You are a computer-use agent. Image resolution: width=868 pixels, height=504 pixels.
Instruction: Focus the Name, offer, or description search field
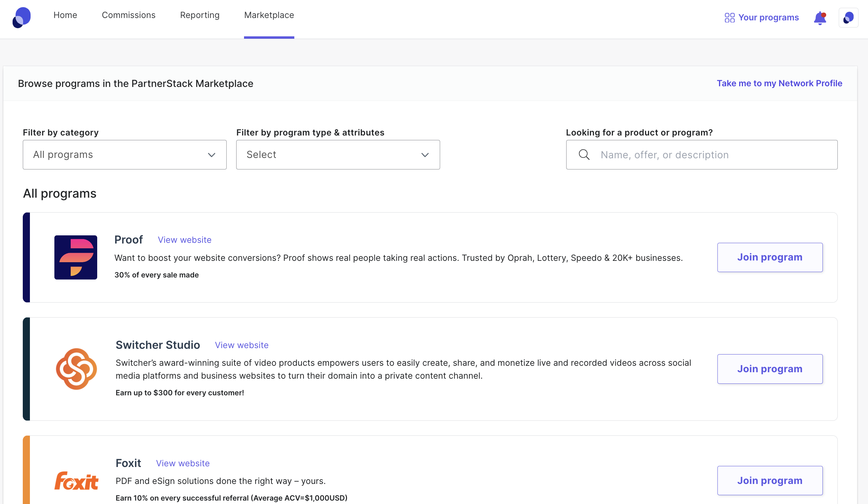pyautogui.click(x=701, y=155)
